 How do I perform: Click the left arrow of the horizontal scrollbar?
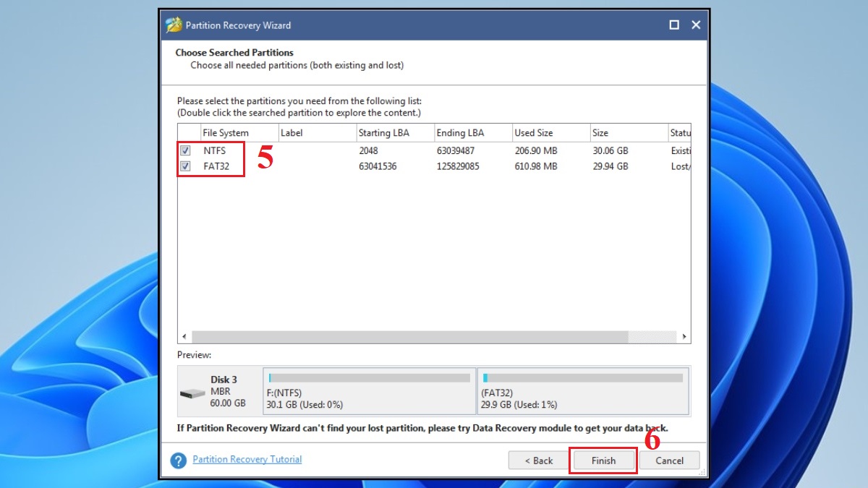[184, 336]
